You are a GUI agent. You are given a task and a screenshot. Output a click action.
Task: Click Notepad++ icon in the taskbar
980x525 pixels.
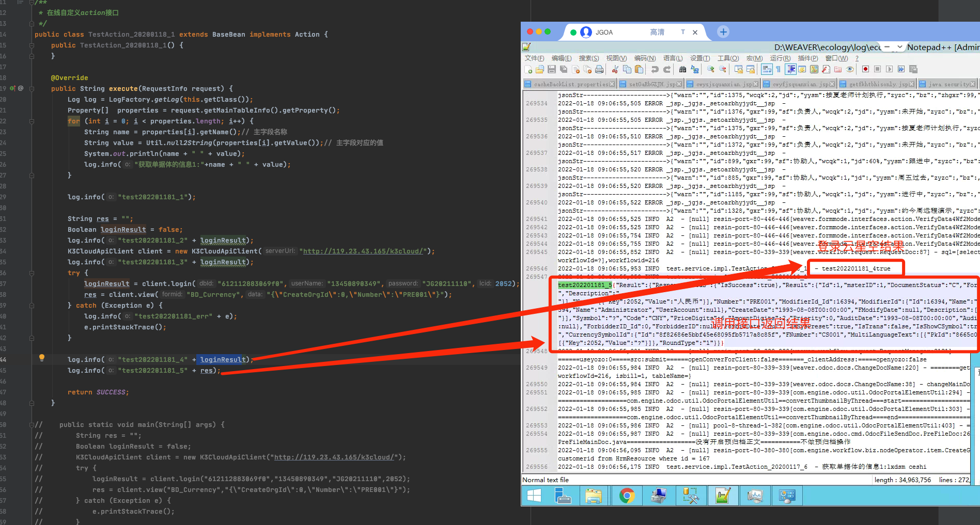click(723, 496)
